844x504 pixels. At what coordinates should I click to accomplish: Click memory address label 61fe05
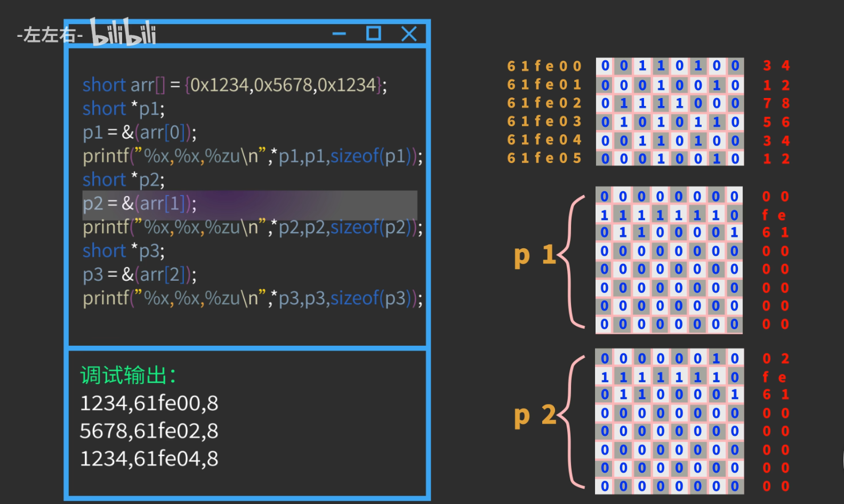tap(544, 158)
